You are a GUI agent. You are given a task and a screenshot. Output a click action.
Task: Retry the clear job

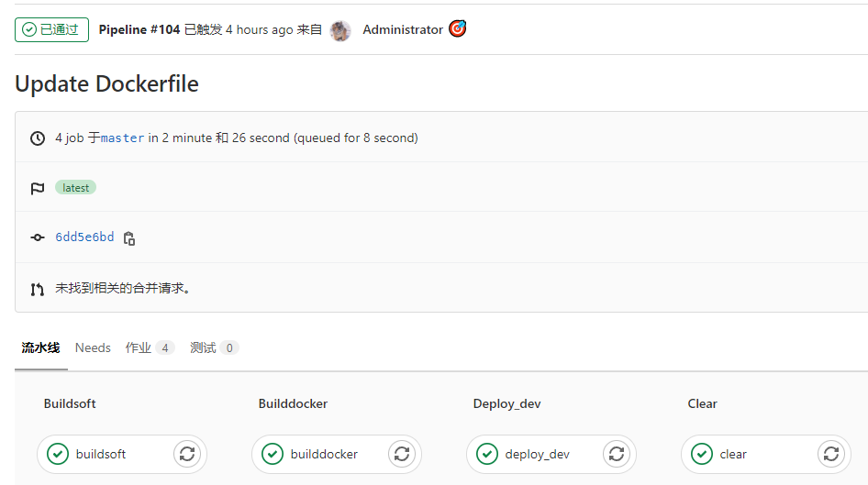pyautogui.click(x=831, y=454)
